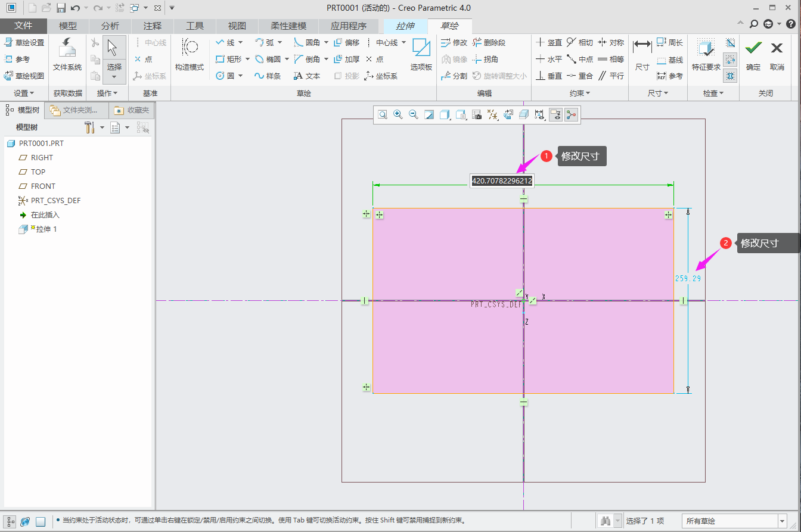Image resolution: width=801 pixels, height=532 pixels.
Task: Expand the Rectangle (矩形) dropdown arrow
Action: [247, 59]
